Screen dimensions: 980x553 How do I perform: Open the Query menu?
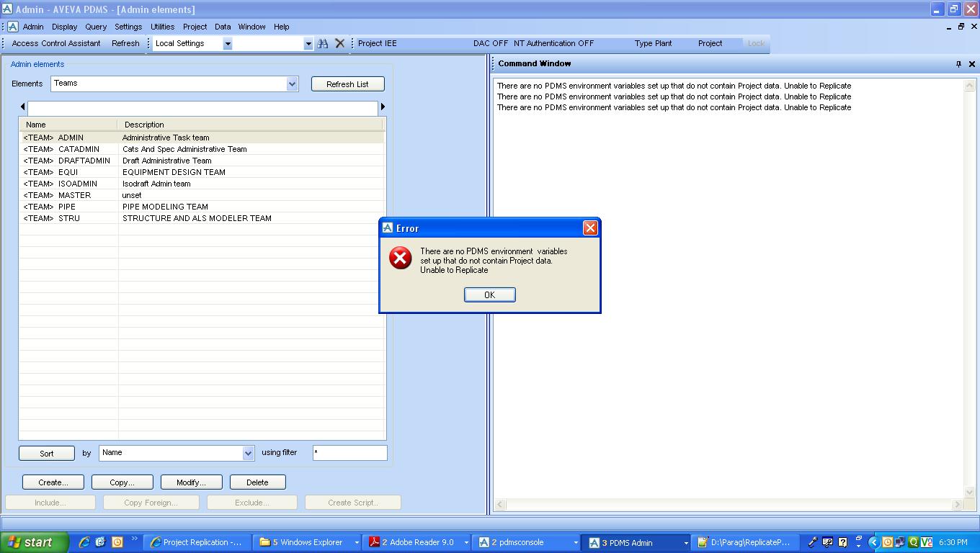pos(96,27)
